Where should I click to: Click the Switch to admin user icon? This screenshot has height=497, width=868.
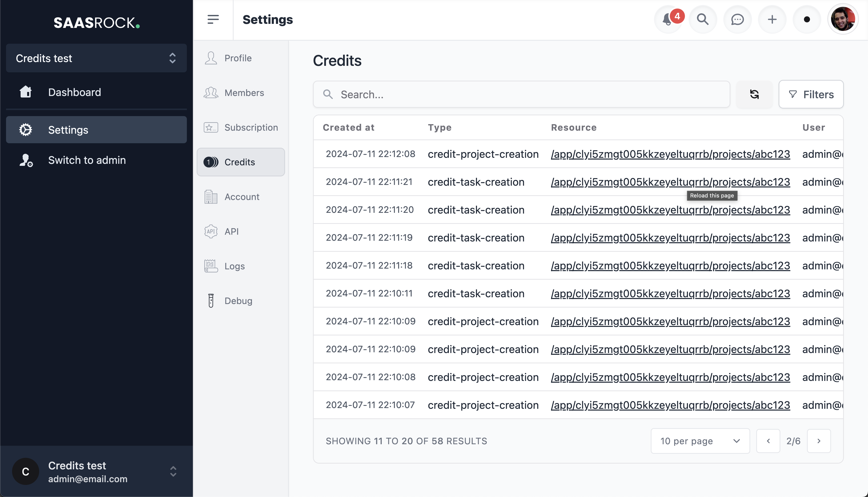(26, 160)
